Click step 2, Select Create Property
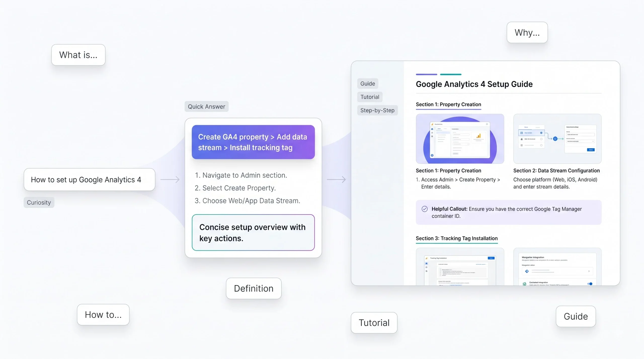 tap(235, 188)
